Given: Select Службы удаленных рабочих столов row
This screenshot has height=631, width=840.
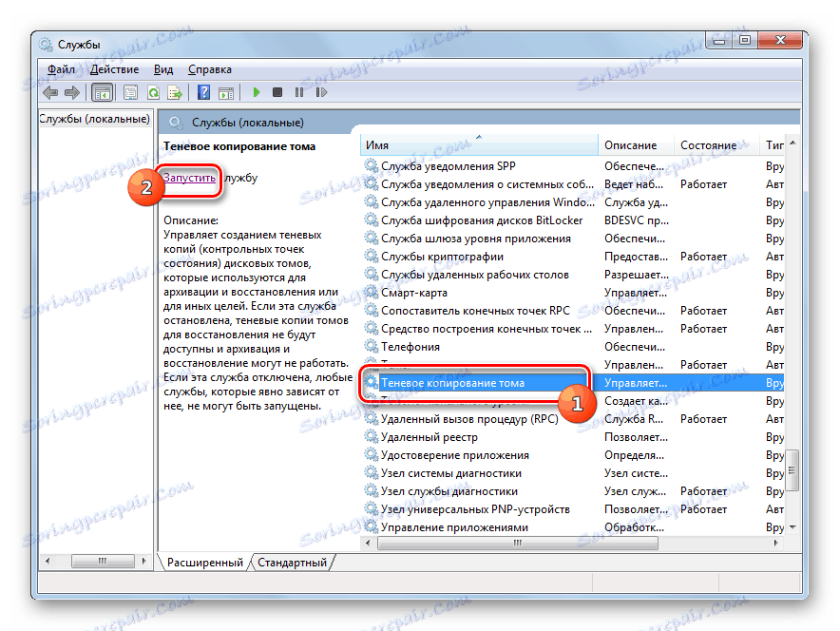Looking at the screenshot, I should (x=572, y=275).
